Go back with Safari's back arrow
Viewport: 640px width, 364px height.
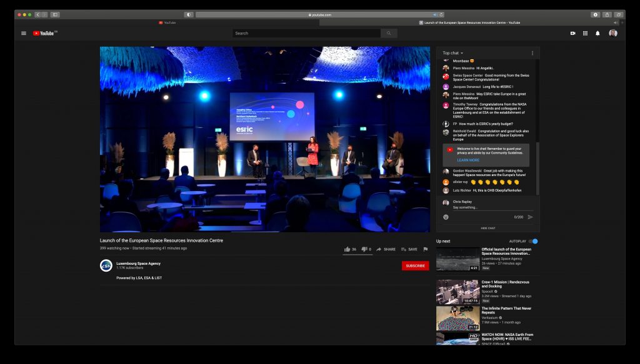point(37,15)
